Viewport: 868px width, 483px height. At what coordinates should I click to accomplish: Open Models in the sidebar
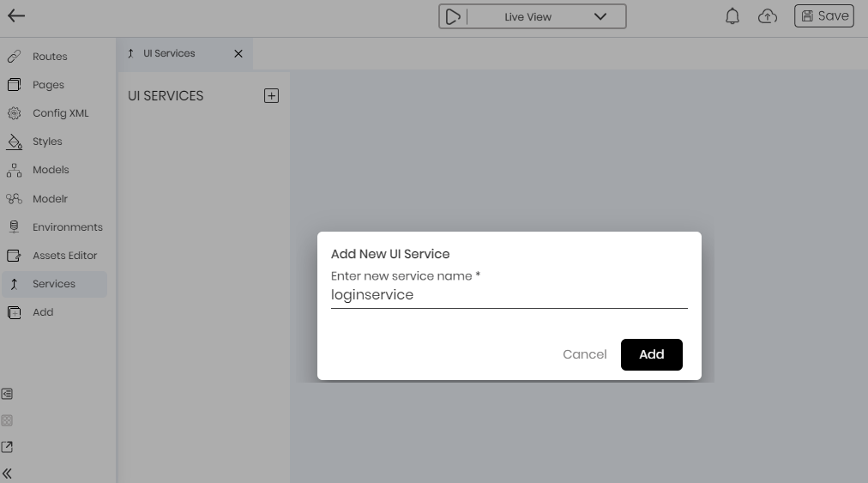51,170
